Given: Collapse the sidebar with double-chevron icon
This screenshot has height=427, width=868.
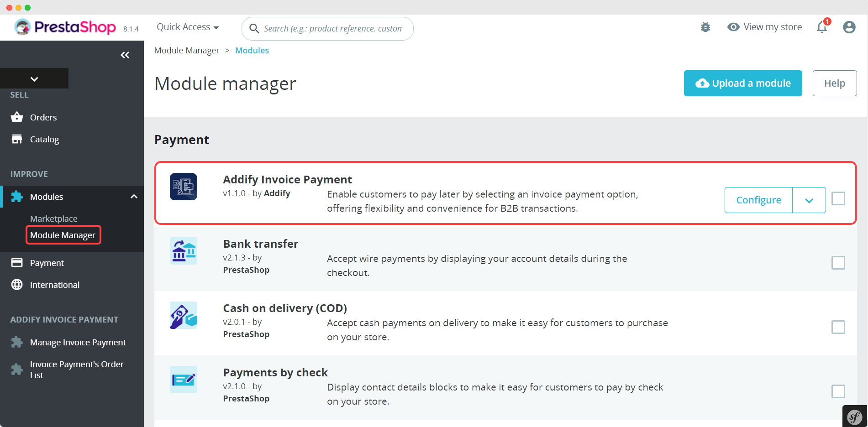Looking at the screenshot, I should [125, 55].
